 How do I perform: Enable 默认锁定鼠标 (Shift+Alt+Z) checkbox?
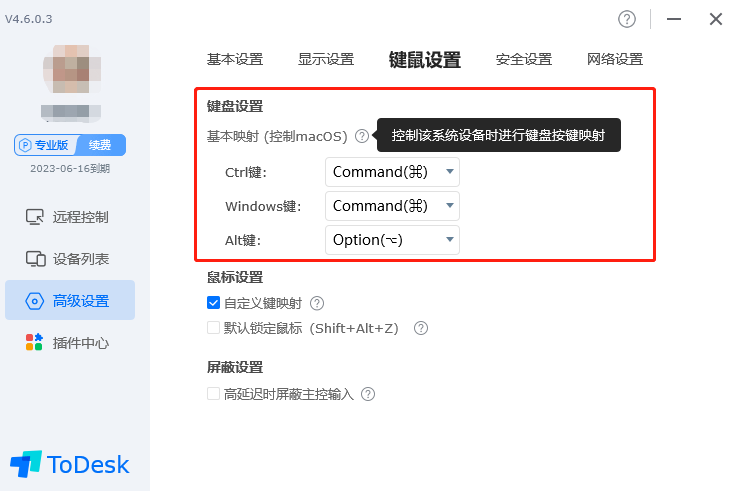pos(213,328)
